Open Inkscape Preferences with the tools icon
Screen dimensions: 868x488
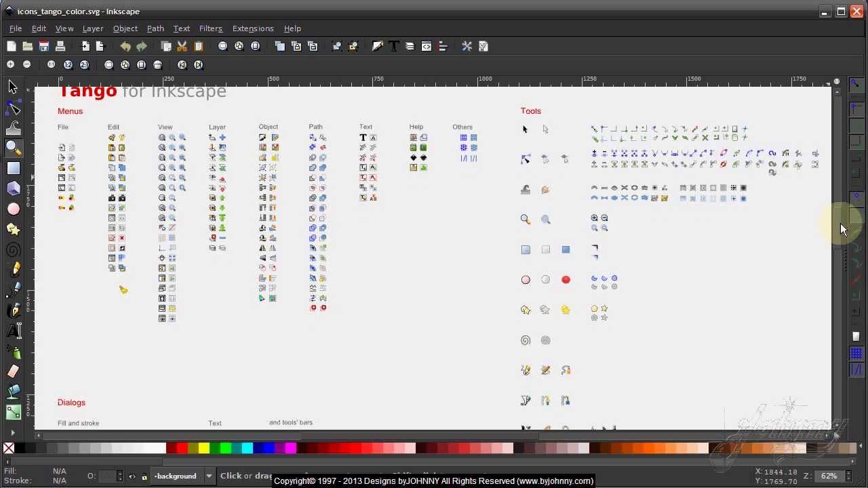[467, 46]
